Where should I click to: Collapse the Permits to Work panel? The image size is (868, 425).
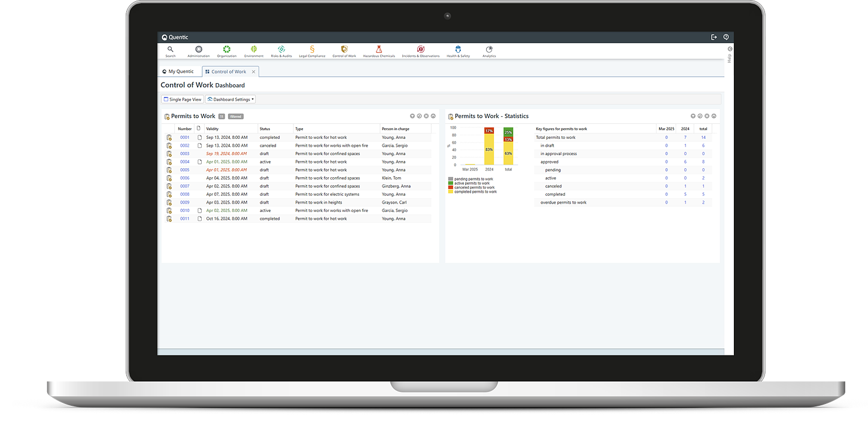[x=433, y=116]
